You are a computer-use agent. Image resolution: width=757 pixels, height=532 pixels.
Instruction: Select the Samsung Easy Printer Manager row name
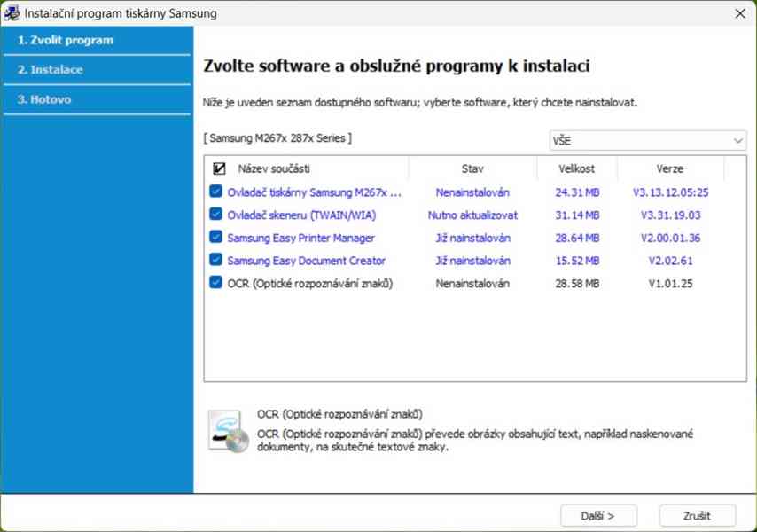(x=300, y=238)
